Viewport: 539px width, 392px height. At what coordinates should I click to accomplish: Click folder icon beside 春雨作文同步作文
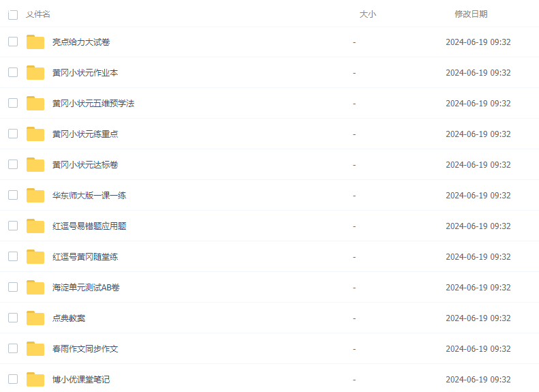(x=35, y=348)
